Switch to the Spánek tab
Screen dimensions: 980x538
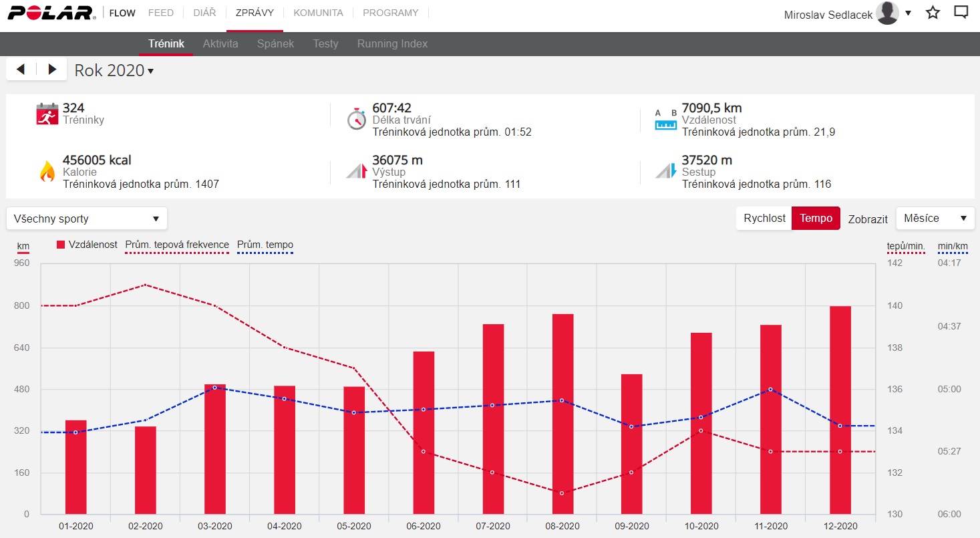tap(275, 43)
